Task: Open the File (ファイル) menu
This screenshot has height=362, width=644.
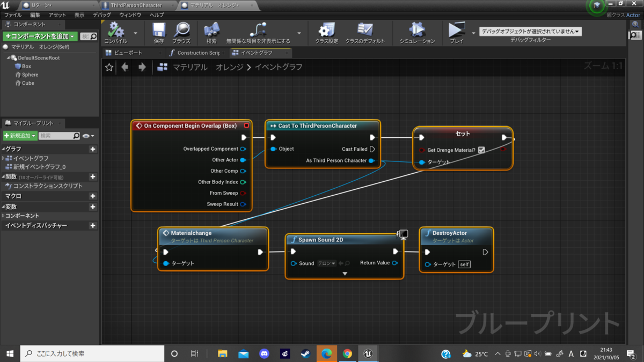Action: (x=13, y=15)
